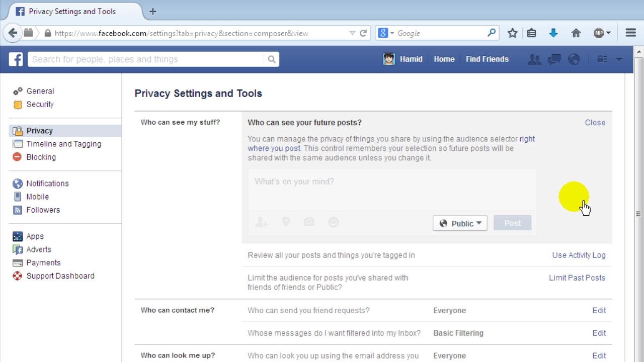
Task: Focus the Facebook search field
Action: click(x=146, y=59)
